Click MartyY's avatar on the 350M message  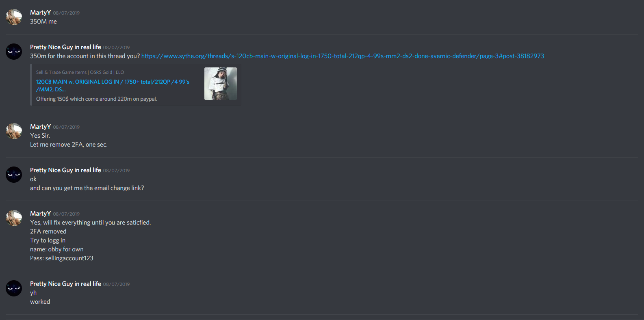[14, 17]
